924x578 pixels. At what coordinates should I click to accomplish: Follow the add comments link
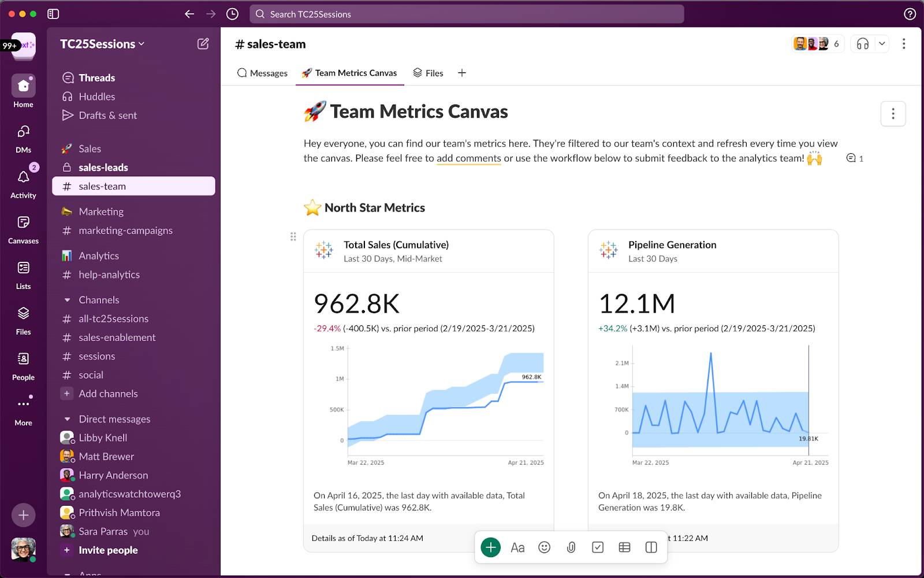click(x=469, y=158)
